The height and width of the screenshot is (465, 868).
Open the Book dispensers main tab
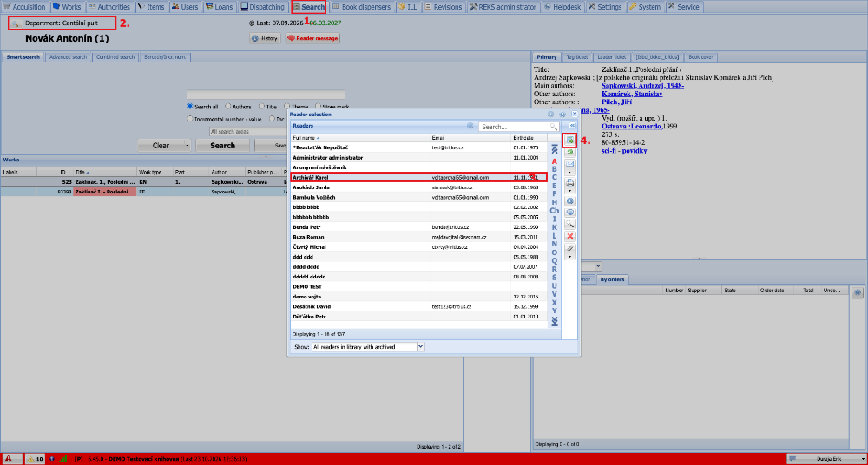tap(361, 7)
